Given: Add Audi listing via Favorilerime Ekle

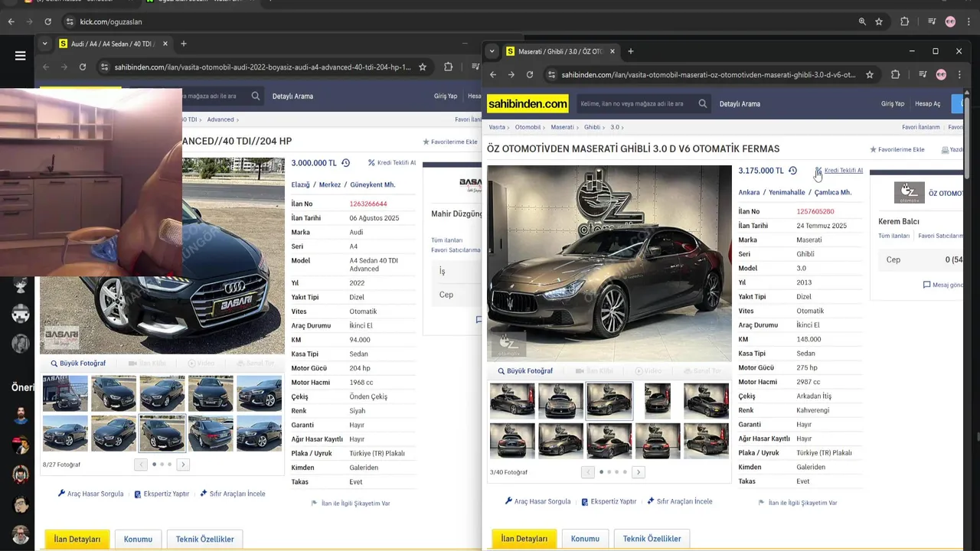Looking at the screenshot, I should 450,142.
